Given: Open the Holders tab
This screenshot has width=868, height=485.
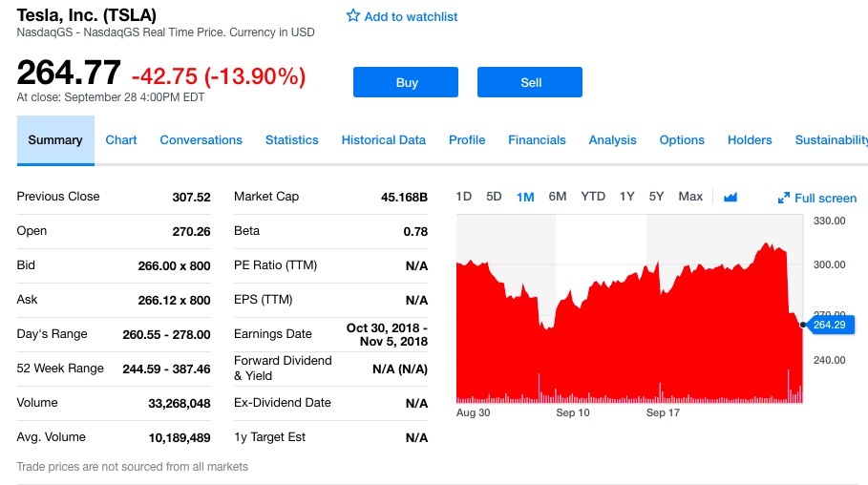Looking at the screenshot, I should pyautogui.click(x=750, y=140).
